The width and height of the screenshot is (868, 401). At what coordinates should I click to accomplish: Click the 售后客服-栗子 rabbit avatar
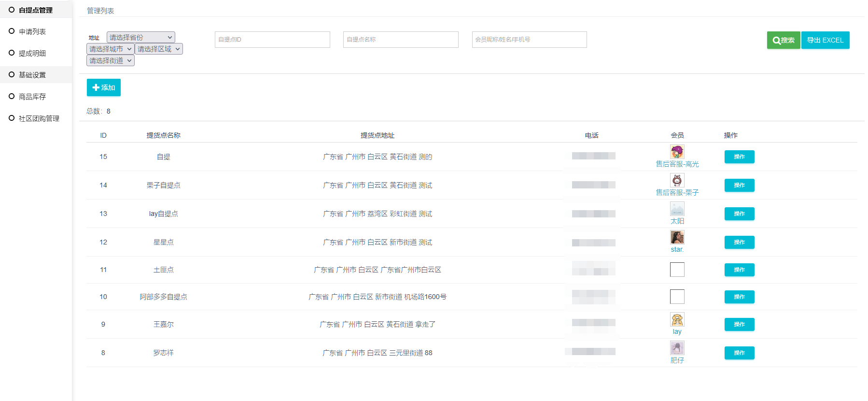(x=677, y=180)
